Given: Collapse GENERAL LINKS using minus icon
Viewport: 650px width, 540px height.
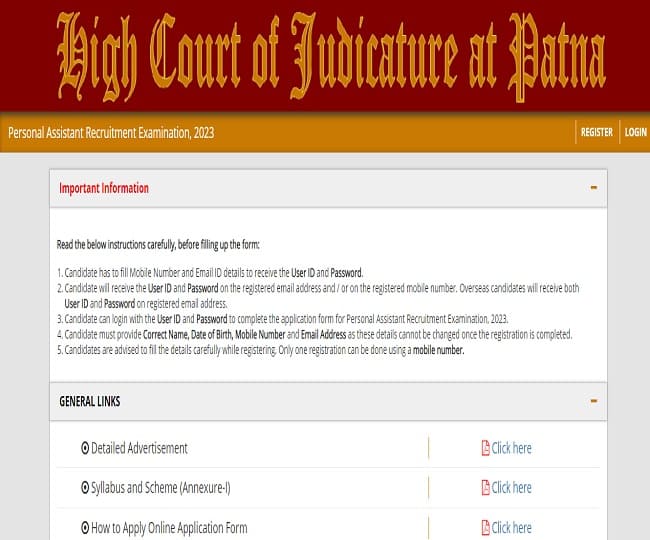Looking at the screenshot, I should pyautogui.click(x=594, y=401).
